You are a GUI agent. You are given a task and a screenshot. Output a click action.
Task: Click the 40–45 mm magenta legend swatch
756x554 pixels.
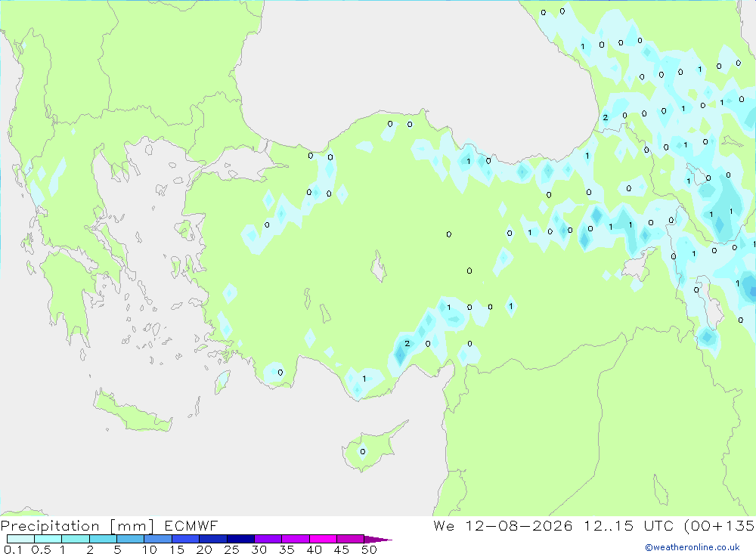[x=323, y=539]
